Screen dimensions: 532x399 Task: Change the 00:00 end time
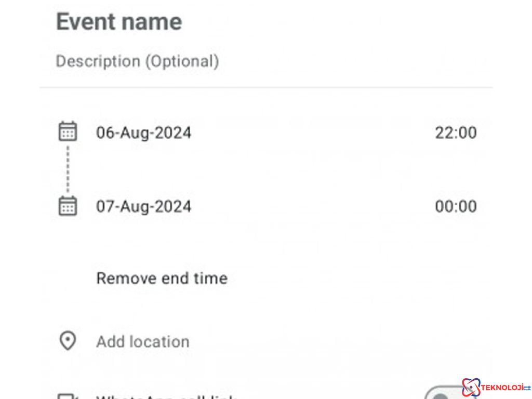tap(456, 207)
